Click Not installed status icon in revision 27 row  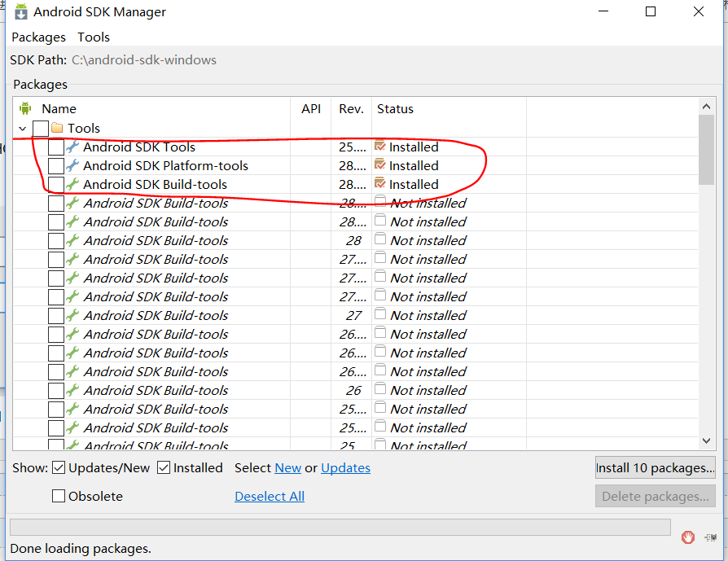coord(380,314)
